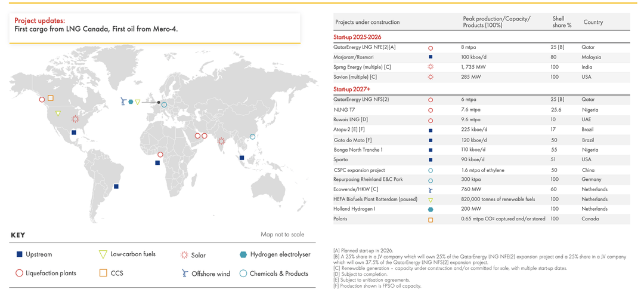Click the Upstream blue square in the key
The image size is (644, 292).
tap(18, 254)
